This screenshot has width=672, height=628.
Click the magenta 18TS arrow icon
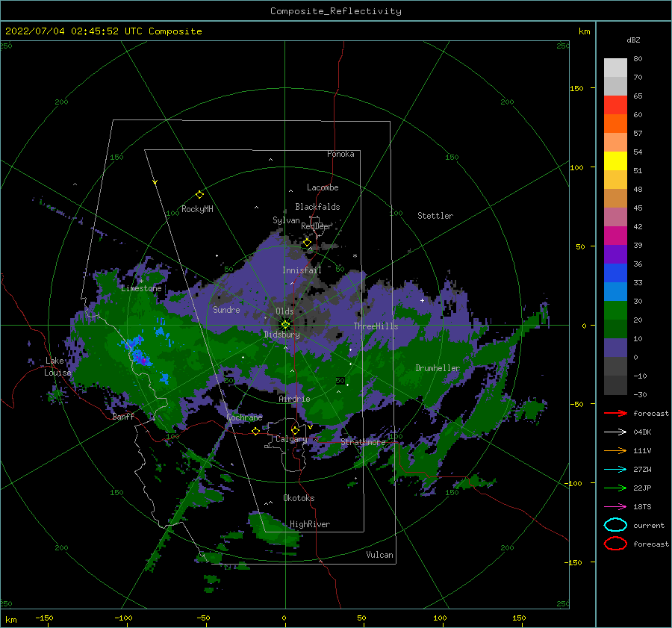pyautogui.click(x=615, y=507)
